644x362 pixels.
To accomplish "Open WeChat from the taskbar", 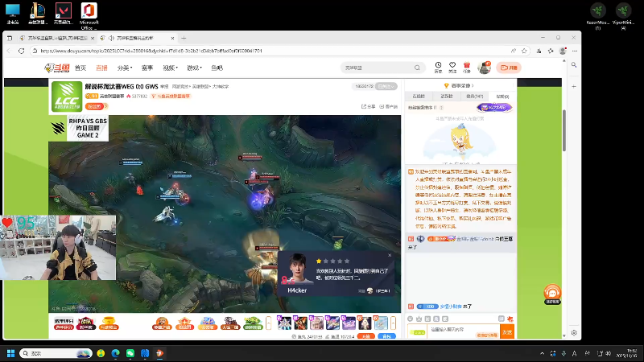I will pos(130,353).
